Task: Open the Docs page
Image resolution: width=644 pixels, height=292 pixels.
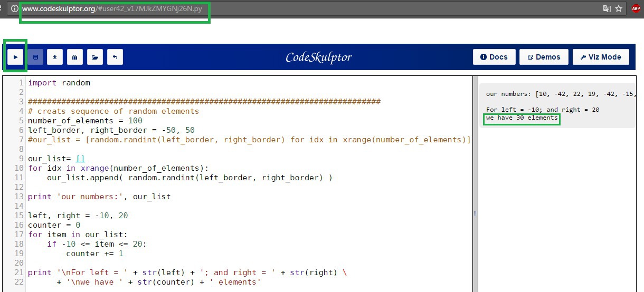Action: [x=494, y=57]
